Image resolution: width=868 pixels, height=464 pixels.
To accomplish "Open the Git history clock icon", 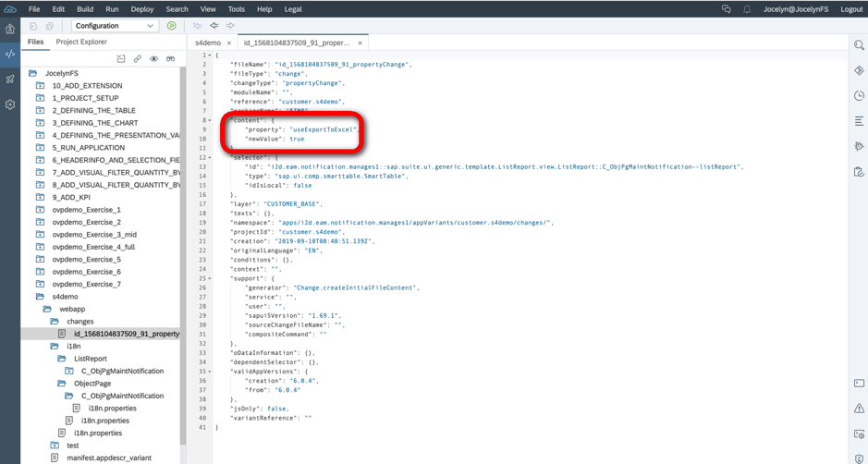I will tap(859, 96).
